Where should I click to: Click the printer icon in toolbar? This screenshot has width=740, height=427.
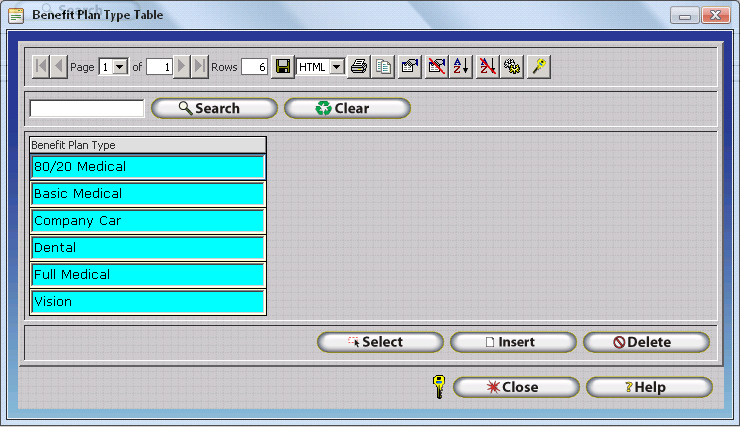[359, 67]
